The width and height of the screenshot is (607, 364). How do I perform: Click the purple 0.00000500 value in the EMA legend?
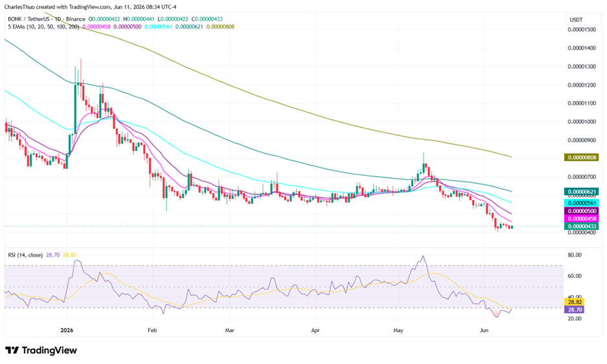coord(127,27)
